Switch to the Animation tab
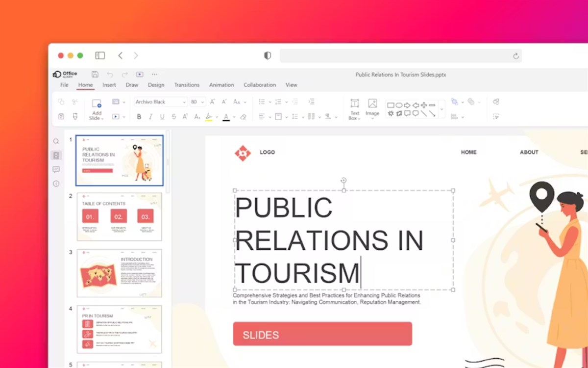 click(x=221, y=85)
